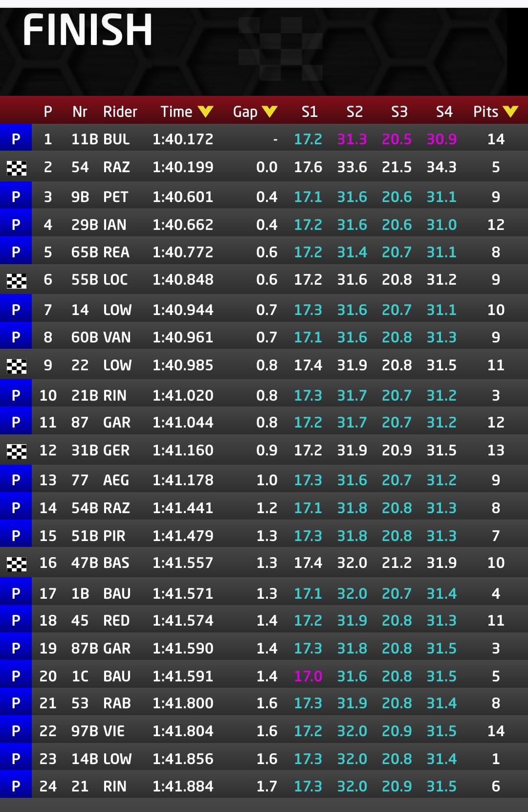
Task: Select the Nr column header
Action: tap(80, 112)
